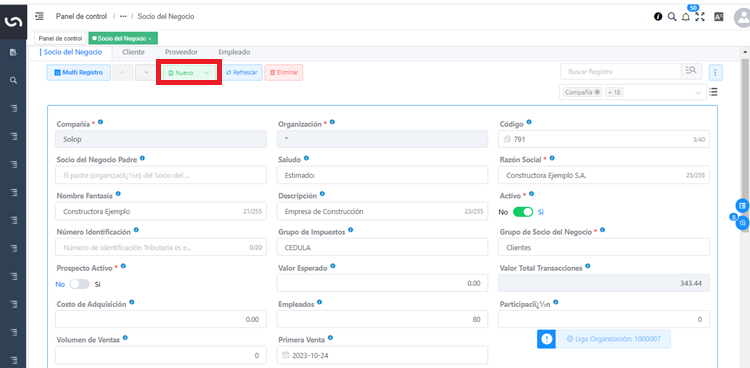Click list icon beside the field filter
This screenshot has height=368, width=750.
pos(713,92)
